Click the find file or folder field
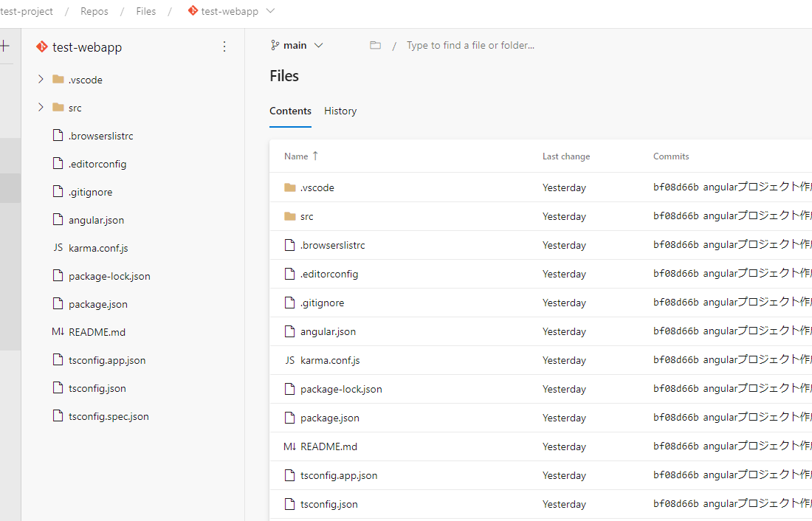 (517, 46)
